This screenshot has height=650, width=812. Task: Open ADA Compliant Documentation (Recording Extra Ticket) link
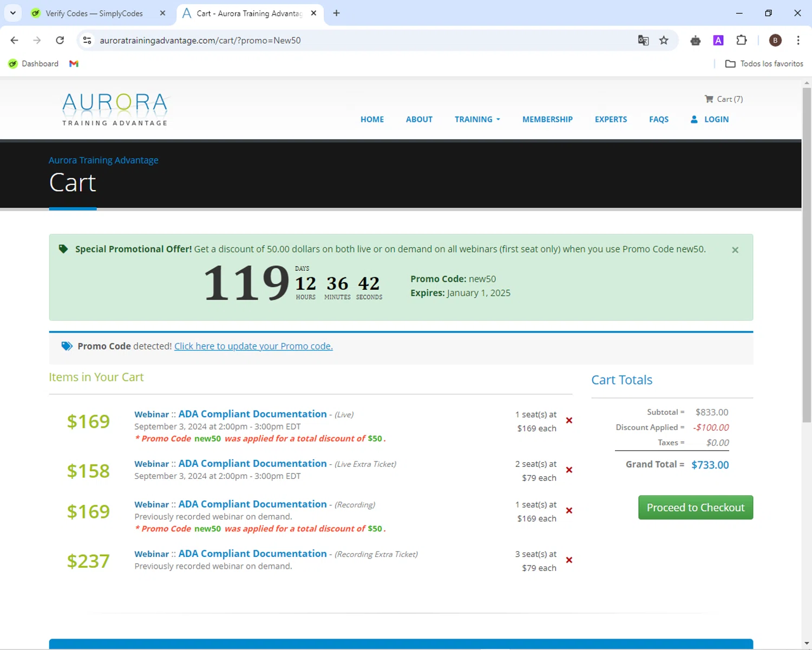pos(252,554)
